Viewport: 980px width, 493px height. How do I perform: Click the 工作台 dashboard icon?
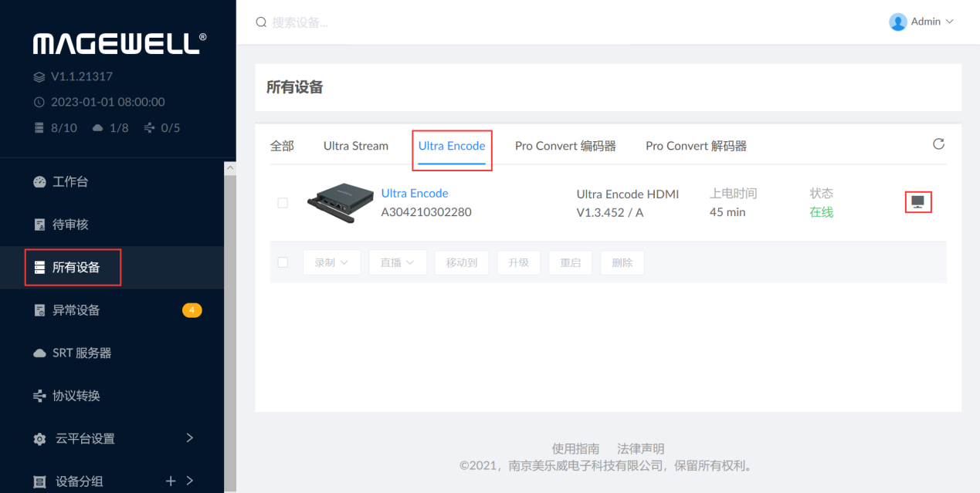[x=40, y=182]
